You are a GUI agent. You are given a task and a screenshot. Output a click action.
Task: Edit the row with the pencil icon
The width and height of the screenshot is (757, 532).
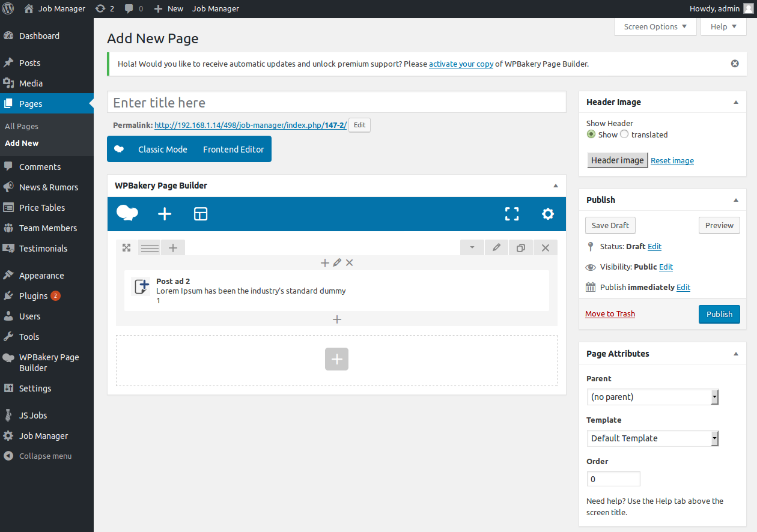pos(496,247)
